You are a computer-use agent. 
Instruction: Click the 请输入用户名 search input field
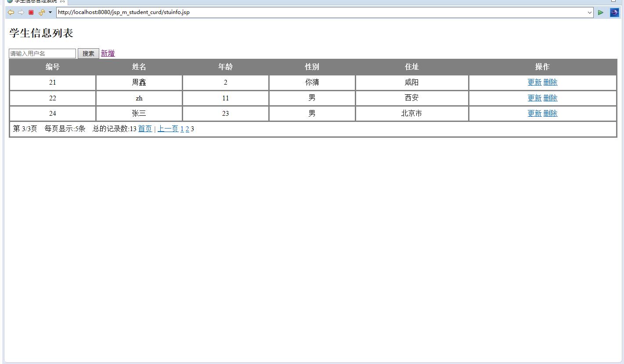42,53
